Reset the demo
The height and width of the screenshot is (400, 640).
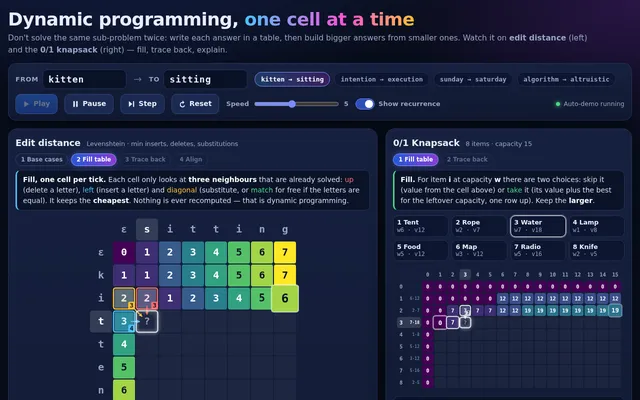(195, 104)
